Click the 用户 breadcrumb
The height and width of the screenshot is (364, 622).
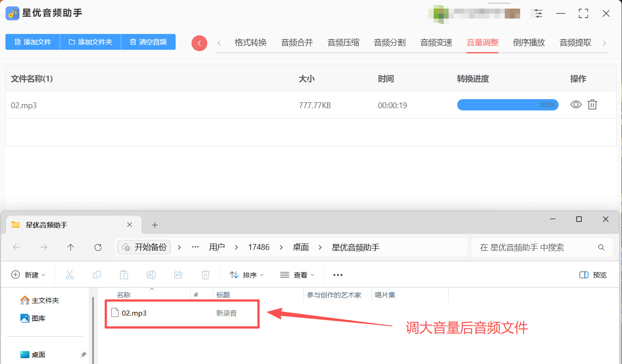coord(217,247)
